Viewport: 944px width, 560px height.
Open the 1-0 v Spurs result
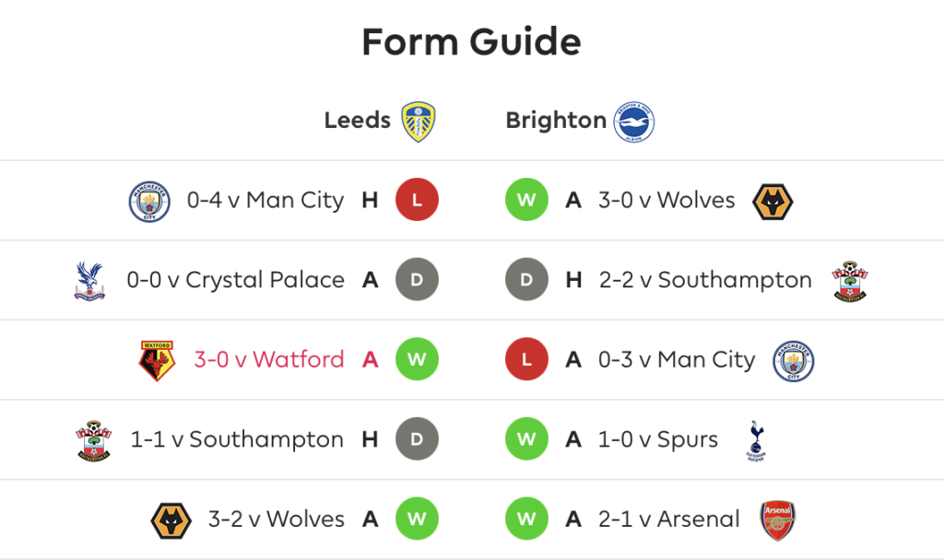658,439
